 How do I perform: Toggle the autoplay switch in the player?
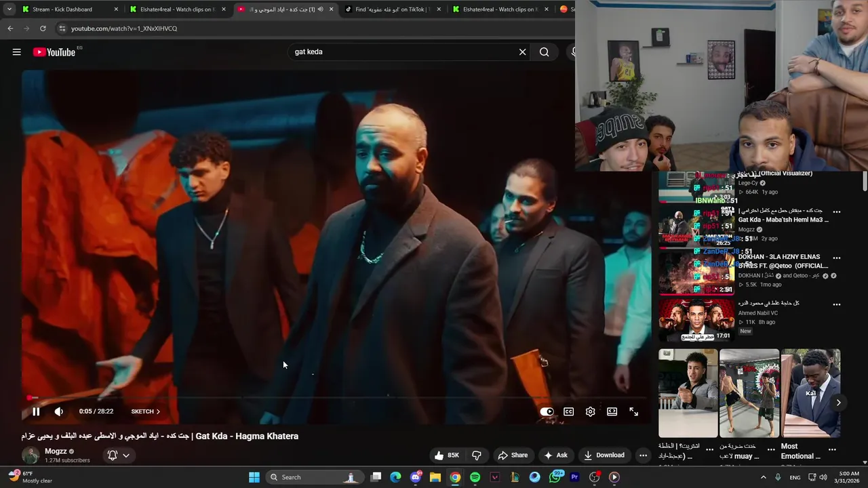tap(547, 411)
